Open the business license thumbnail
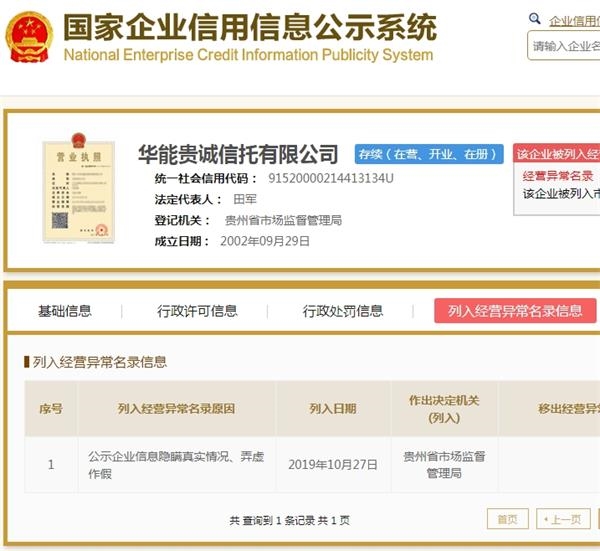This screenshot has width=600, height=551. click(x=78, y=188)
